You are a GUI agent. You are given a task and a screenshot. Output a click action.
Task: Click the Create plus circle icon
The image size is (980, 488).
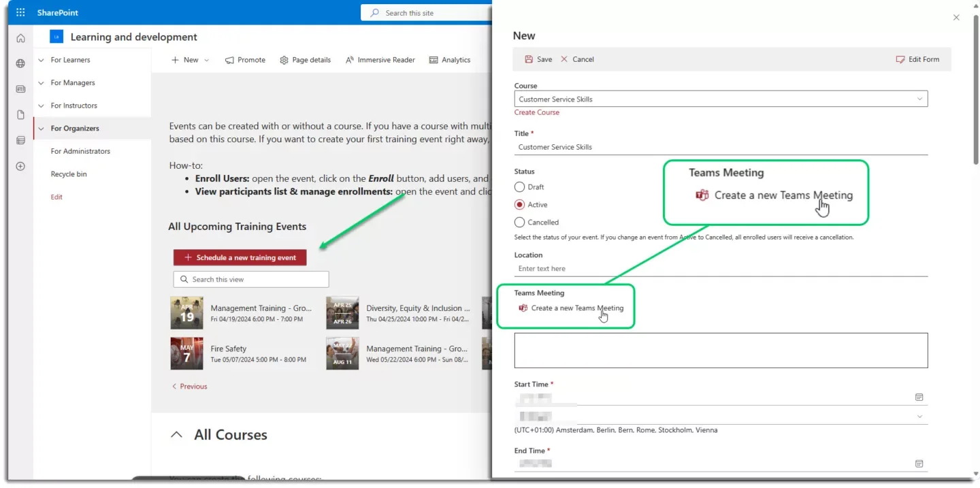(x=20, y=166)
